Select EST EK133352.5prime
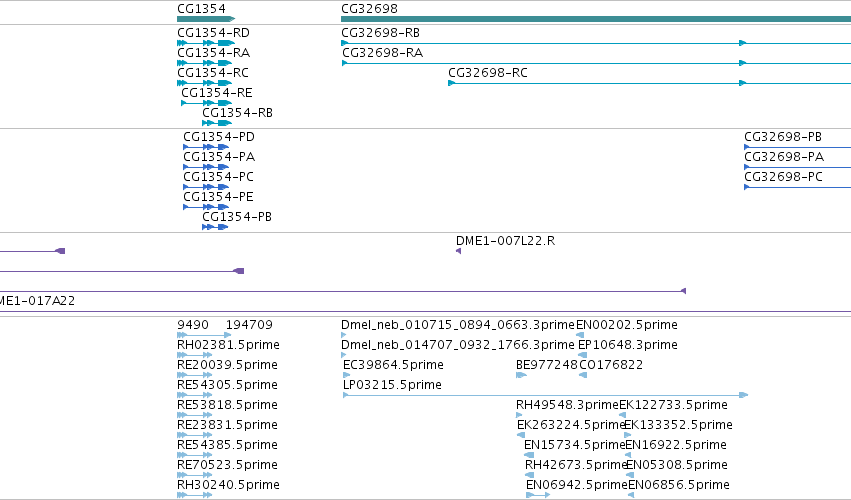The height and width of the screenshot is (500, 851). (678, 425)
